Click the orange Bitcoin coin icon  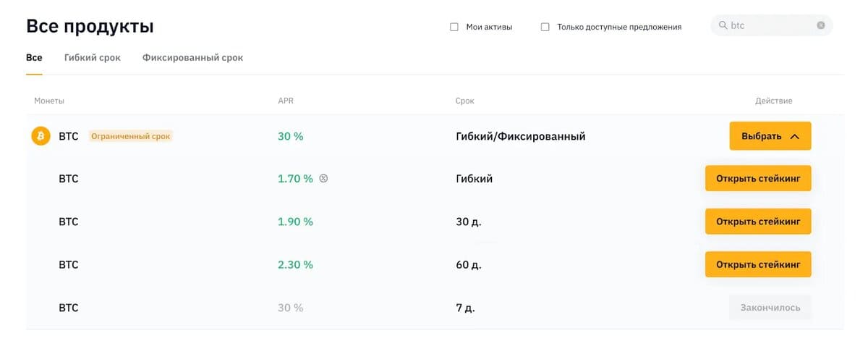[x=41, y=136]
